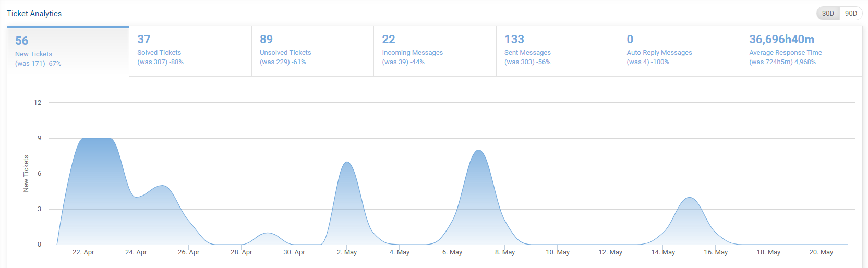Click the '(was 229) -61%' comparison text
This screenshot has height=268, width=868.
[283, 62]
